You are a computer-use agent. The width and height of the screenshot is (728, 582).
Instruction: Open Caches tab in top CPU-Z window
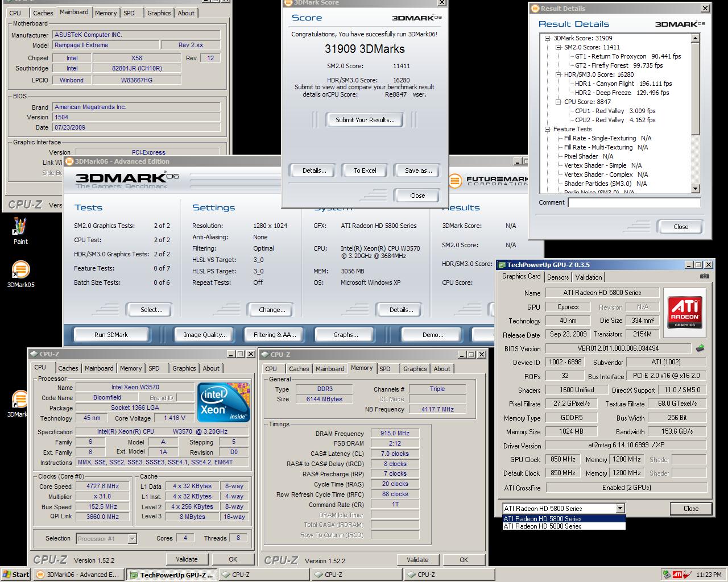tap(43, 13)
